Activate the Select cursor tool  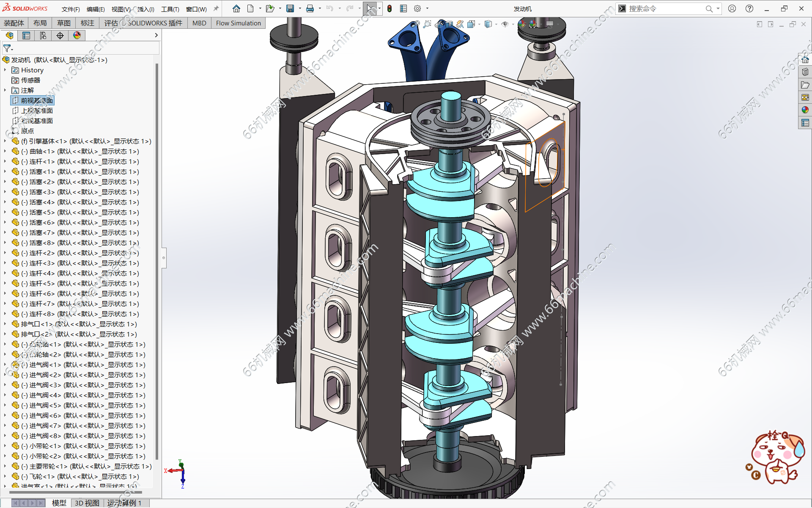click(370, 8)
